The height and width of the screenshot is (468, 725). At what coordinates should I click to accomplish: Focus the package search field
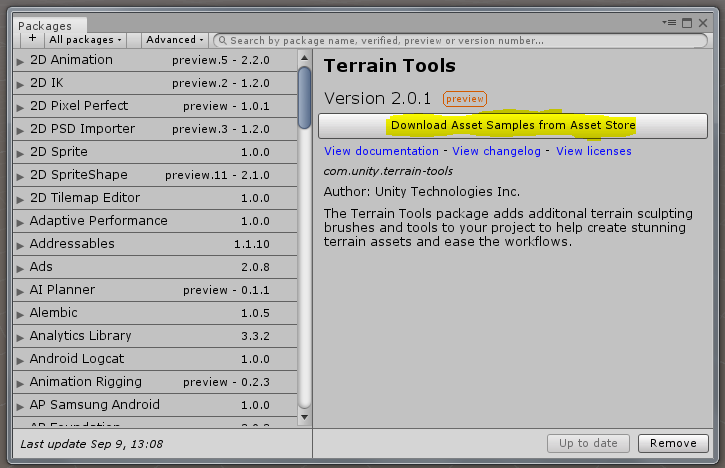pyautogui.click(x=460, y=40)
